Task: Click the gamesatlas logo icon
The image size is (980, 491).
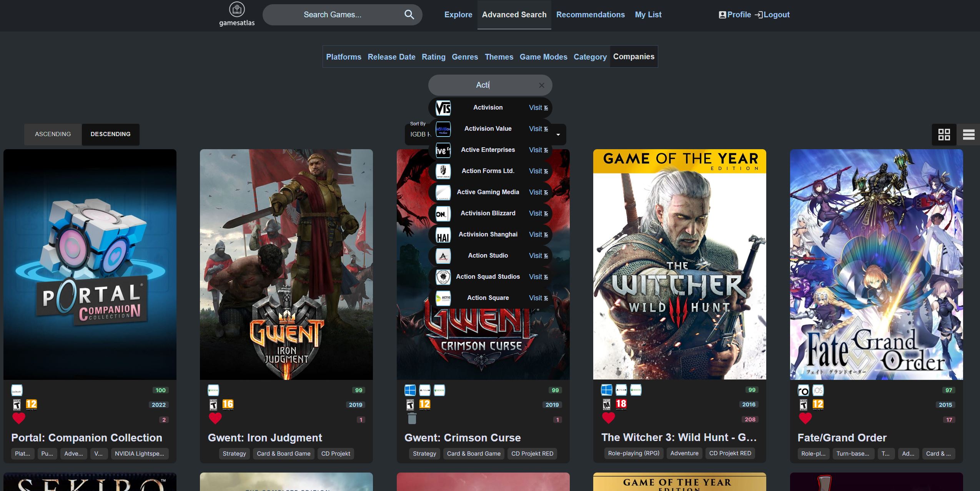Action: coord(237,10)
